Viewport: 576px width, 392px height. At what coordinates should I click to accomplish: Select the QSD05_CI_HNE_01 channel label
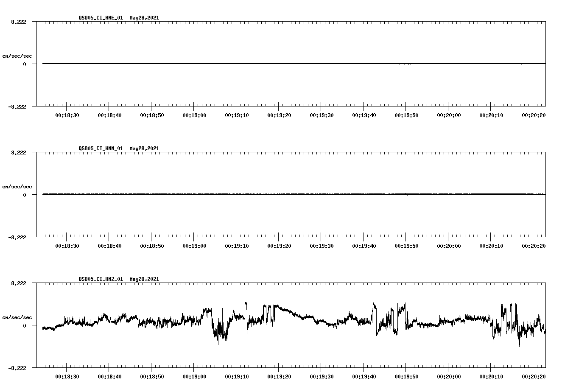[x=100, y=18]
